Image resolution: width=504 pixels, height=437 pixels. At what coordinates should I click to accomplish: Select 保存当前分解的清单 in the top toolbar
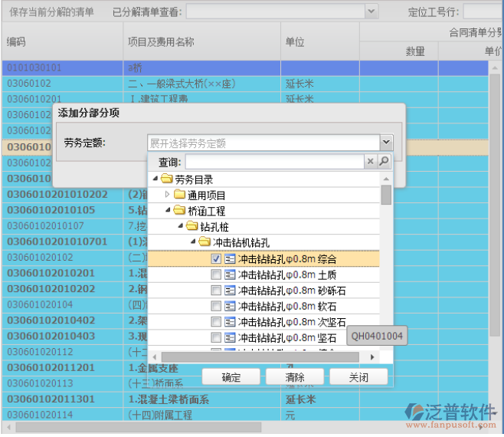[x=51, y=11]
